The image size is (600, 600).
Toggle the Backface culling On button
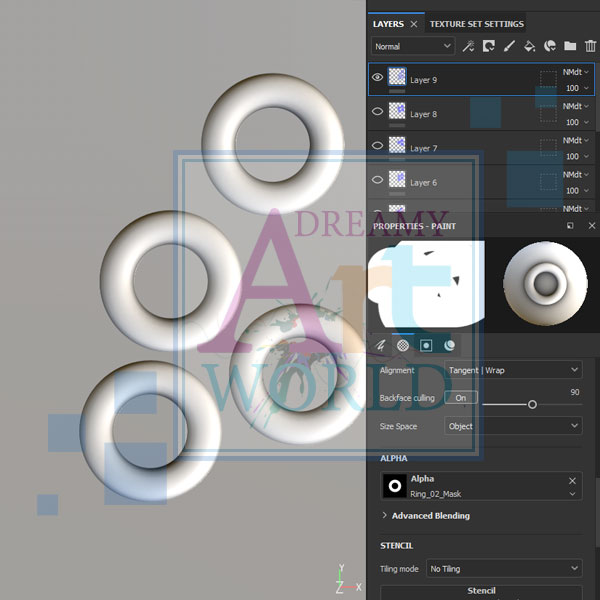pyautogui.click(x=461, y=397)
